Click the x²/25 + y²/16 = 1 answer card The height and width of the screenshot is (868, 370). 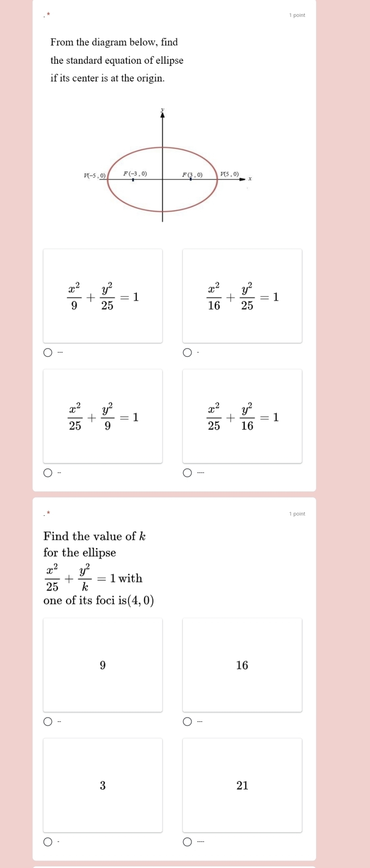[x=242, y=416]
